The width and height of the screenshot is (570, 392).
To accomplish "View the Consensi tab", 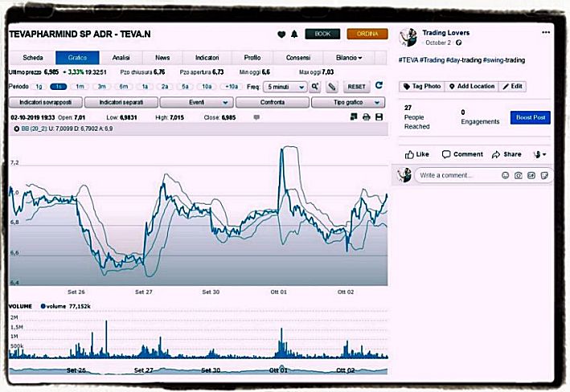I will click(x=298, y=58).
